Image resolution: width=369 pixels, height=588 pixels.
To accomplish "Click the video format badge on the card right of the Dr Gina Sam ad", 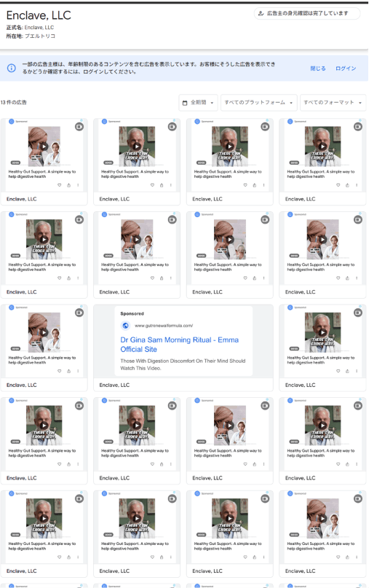I will click(358, 313).
